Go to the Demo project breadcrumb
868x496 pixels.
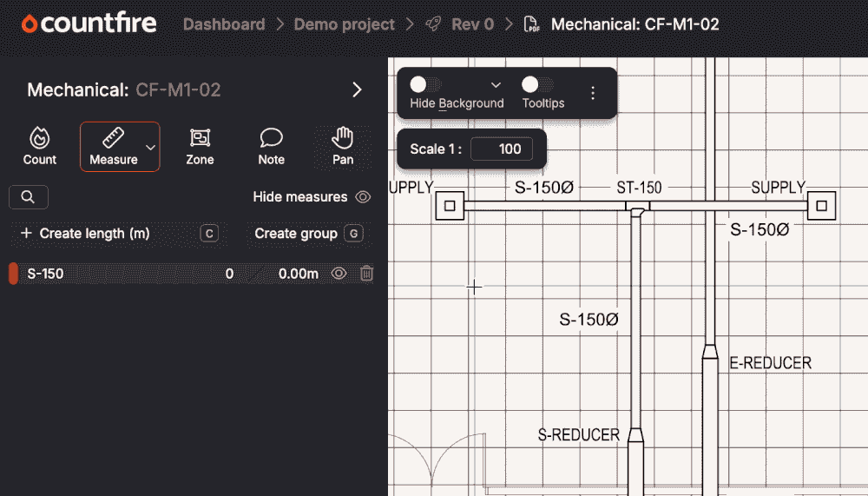344,24
